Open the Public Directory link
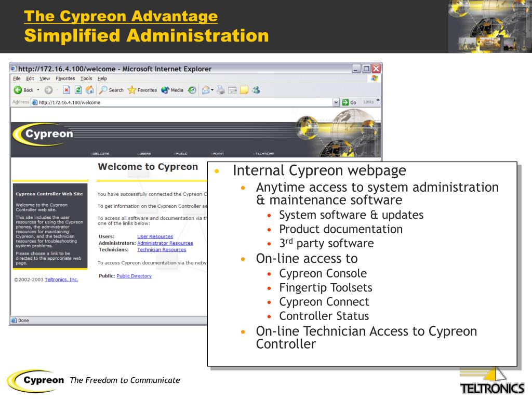This screenshot has width=532, height=399. (x=134, y=276)
